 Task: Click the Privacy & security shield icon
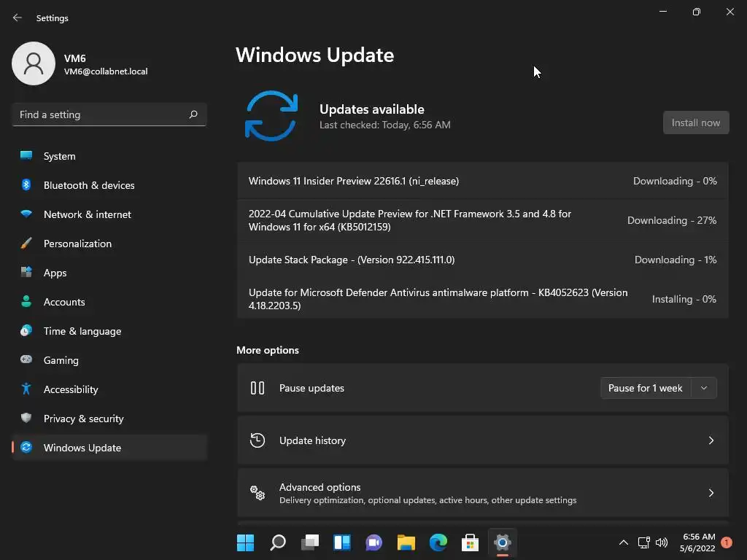click(26, 418)
